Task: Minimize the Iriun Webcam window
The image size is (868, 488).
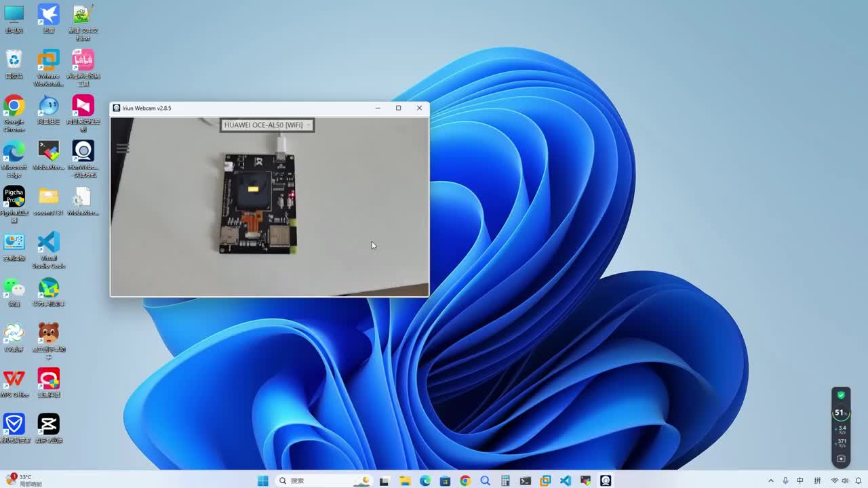Action: [378, 108]
